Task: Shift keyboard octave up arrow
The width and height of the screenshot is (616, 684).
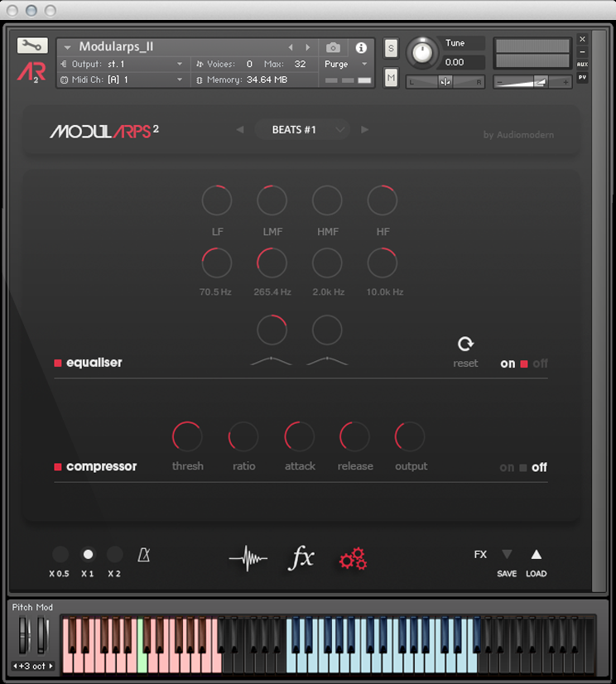Action: (51, 666)
